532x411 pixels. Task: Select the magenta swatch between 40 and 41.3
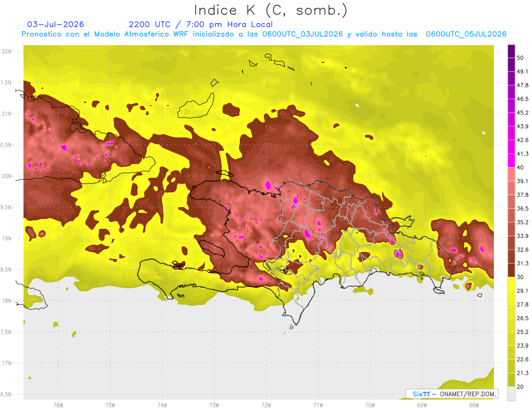click(511, 160)
